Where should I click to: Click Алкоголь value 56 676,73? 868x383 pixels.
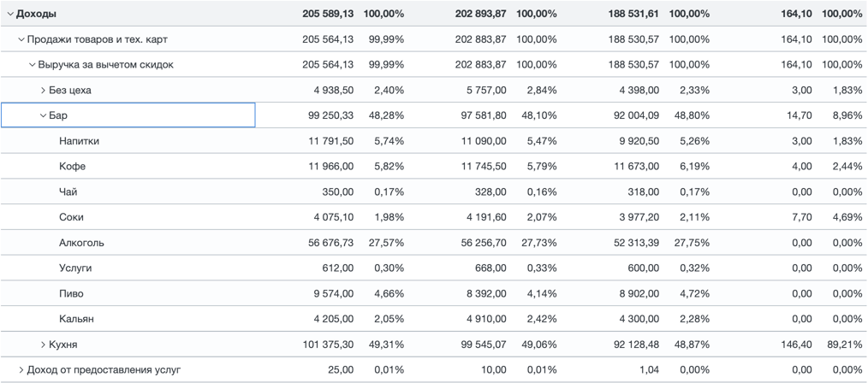tap(330, 243)
